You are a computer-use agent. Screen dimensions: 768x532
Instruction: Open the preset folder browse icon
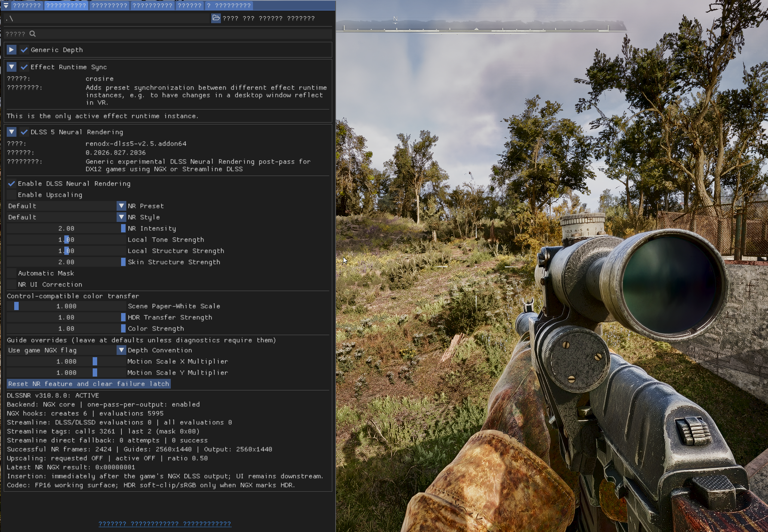216,18
